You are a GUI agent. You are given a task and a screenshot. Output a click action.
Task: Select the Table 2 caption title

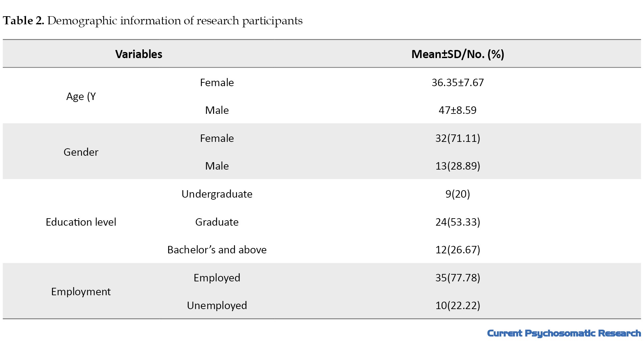(x=153, y=21)
